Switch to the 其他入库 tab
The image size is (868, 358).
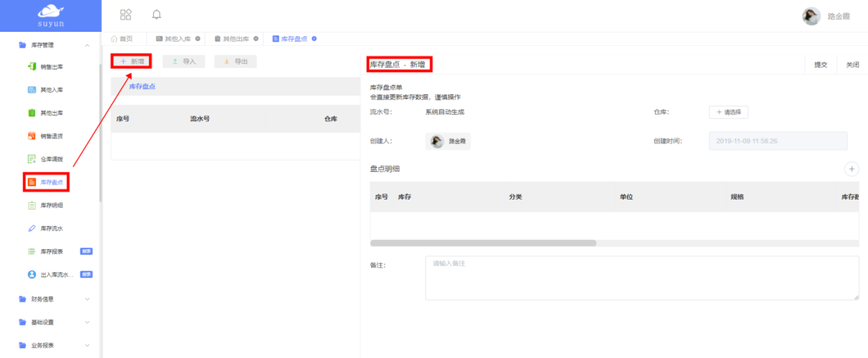point(174,39)
